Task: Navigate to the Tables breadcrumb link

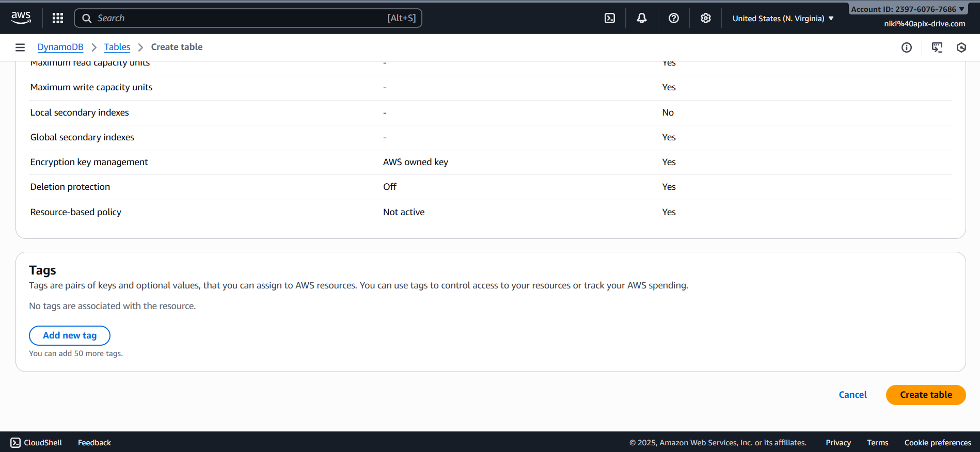Action: click(117, 47)
